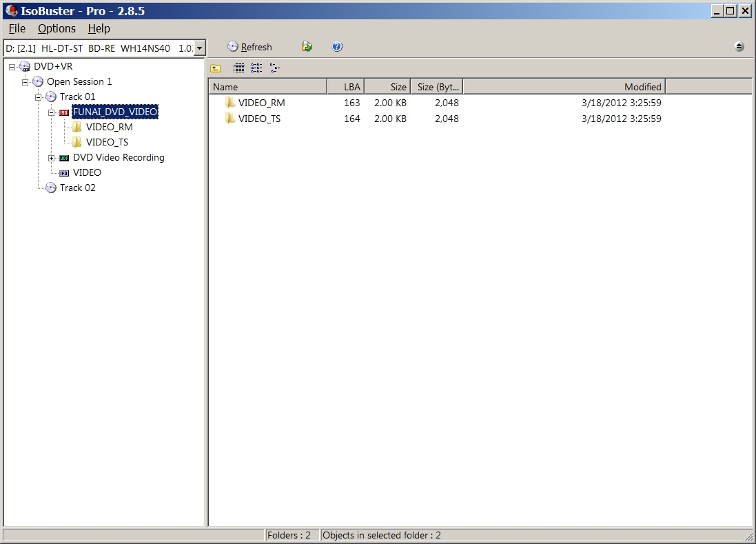
Task: Switch to small icons view
Action: [x=256, y=68]
